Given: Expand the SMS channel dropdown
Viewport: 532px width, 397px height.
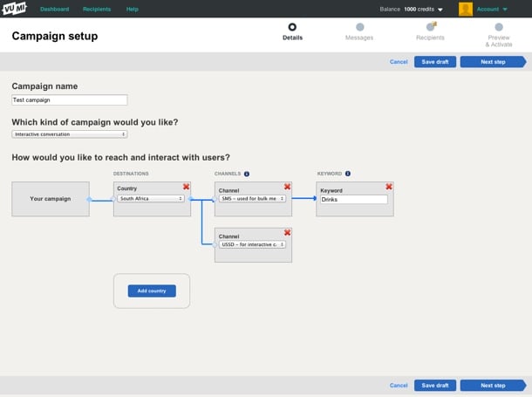Looking at the screenshot, I should click(x=252, y=199).
